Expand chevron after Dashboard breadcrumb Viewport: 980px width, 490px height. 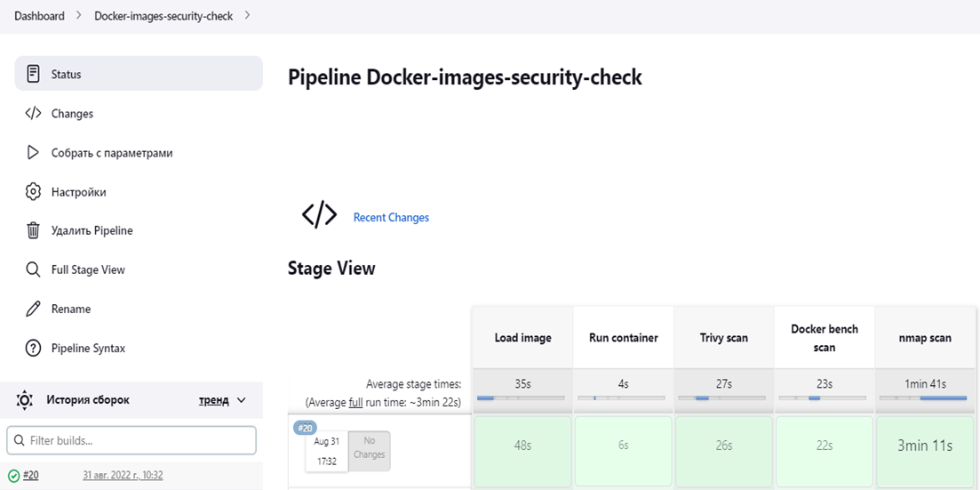coord(79,16)
